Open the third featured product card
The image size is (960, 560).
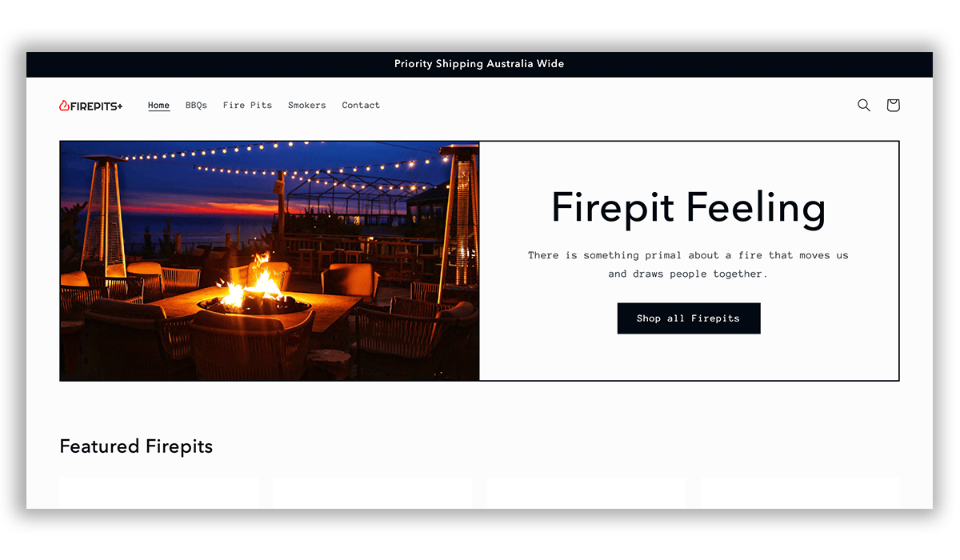[586, 494]
